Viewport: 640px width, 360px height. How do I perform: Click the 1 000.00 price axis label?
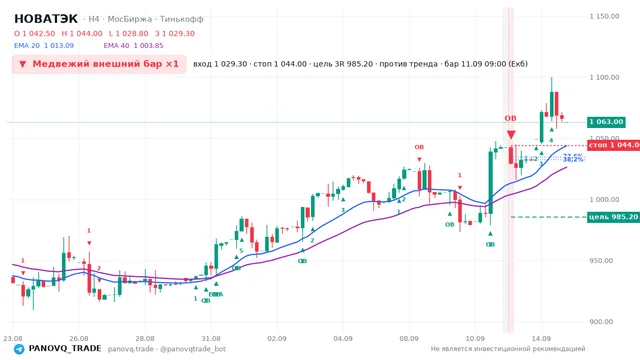pos(604,200)
